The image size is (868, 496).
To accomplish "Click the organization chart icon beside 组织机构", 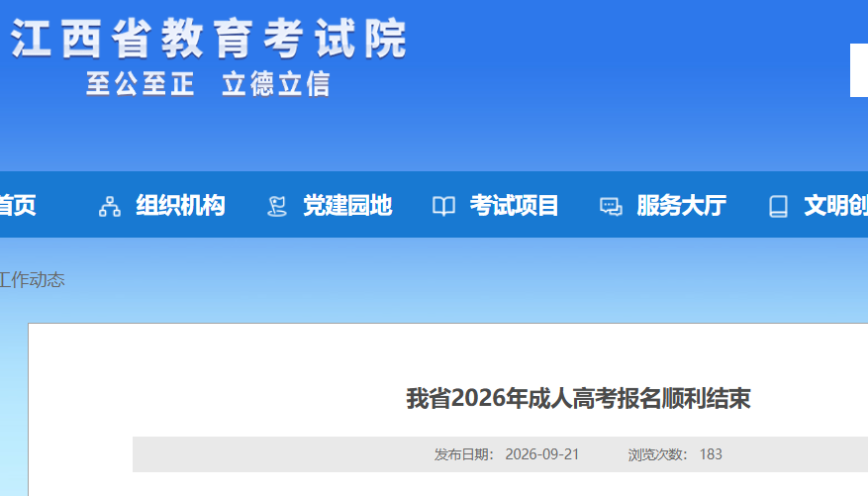I will [x=110, y=207].
